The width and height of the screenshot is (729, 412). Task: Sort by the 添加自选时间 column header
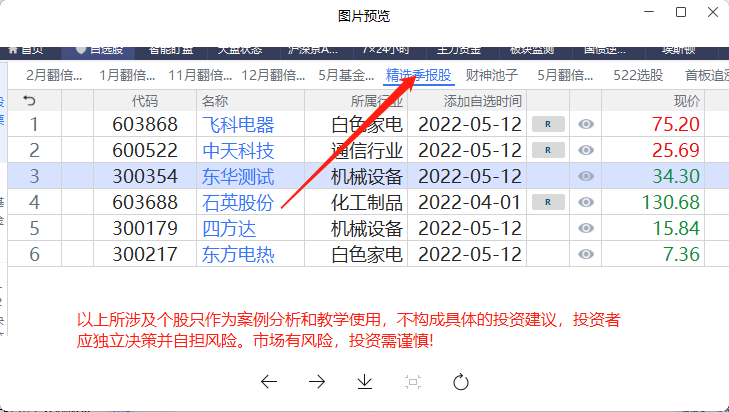click(x=482, y=101)
